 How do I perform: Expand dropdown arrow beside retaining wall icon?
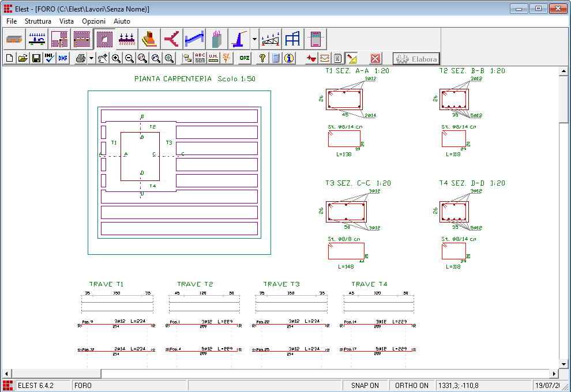point(255,39)
